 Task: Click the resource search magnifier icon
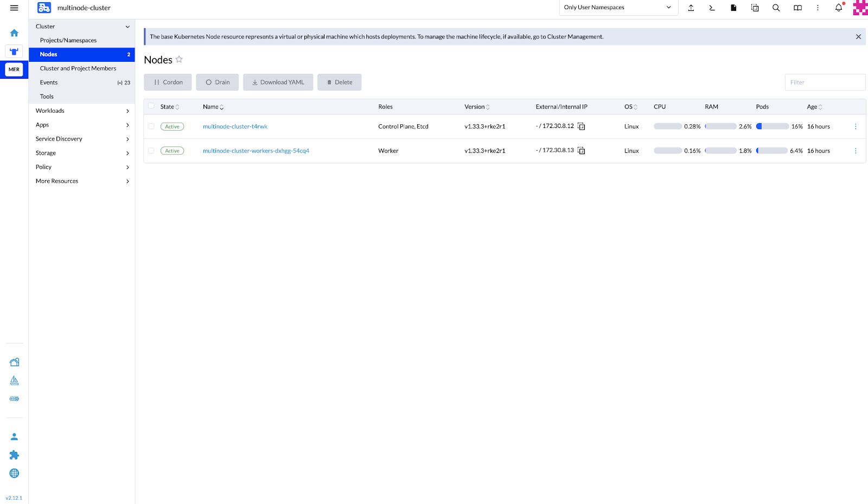click(776, 8)
